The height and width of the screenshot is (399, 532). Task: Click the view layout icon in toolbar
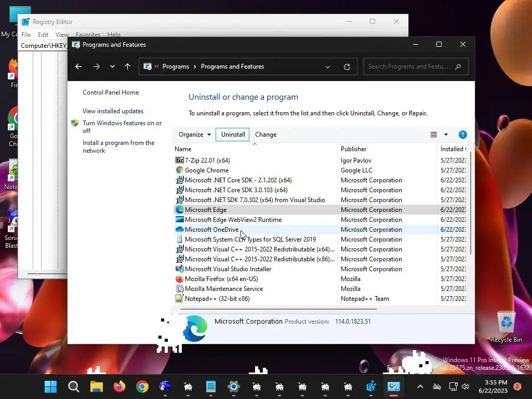(x=434, y=135)
